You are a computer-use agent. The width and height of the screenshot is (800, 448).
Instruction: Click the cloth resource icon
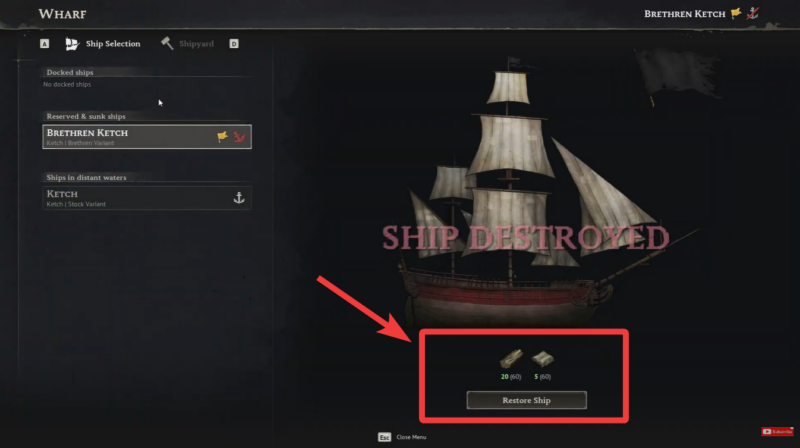click(x=542, y=358)
